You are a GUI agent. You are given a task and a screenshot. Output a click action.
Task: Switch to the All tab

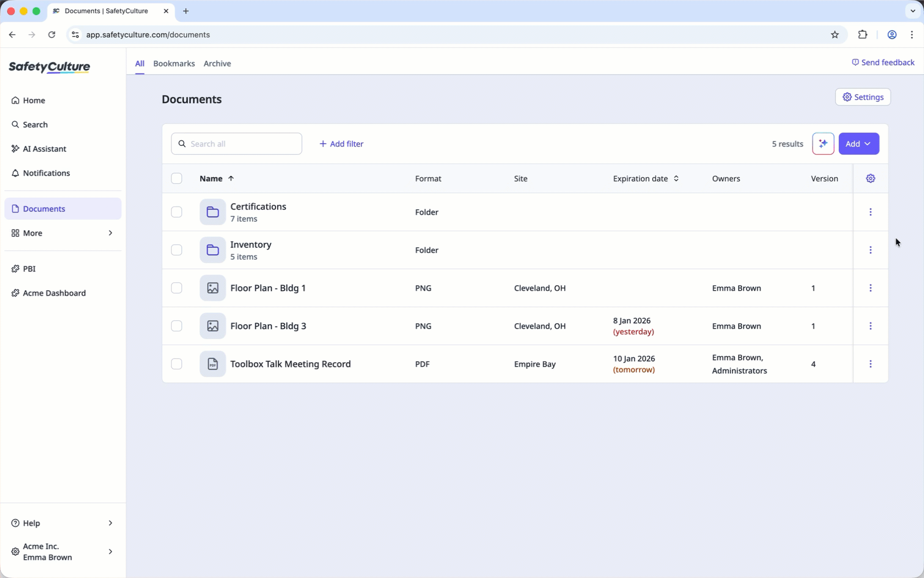(x=140, y=63)
